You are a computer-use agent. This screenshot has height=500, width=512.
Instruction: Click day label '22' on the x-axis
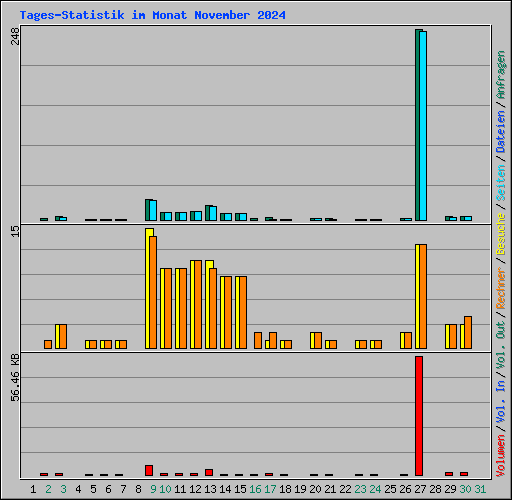345,489
